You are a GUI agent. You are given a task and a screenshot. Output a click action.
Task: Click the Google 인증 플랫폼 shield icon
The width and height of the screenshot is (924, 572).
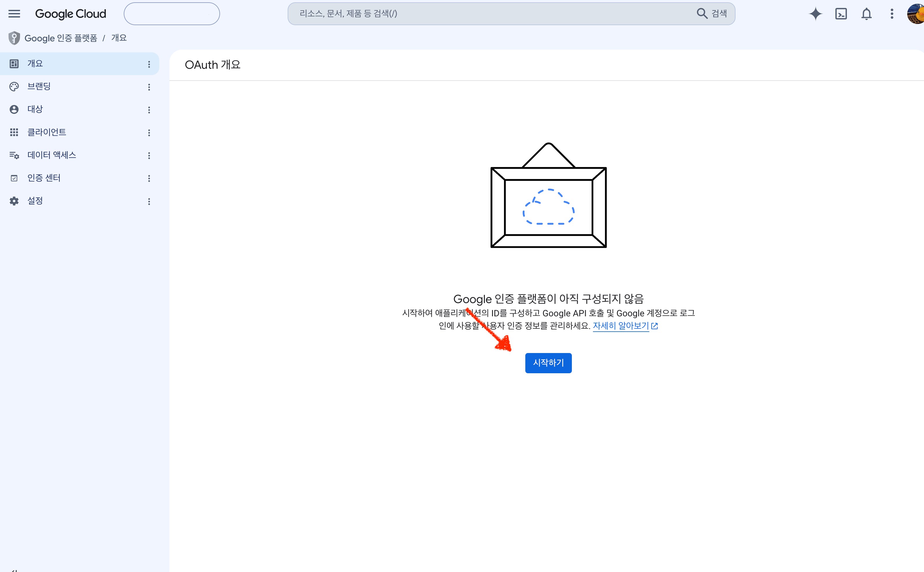(x=14, y=38)
